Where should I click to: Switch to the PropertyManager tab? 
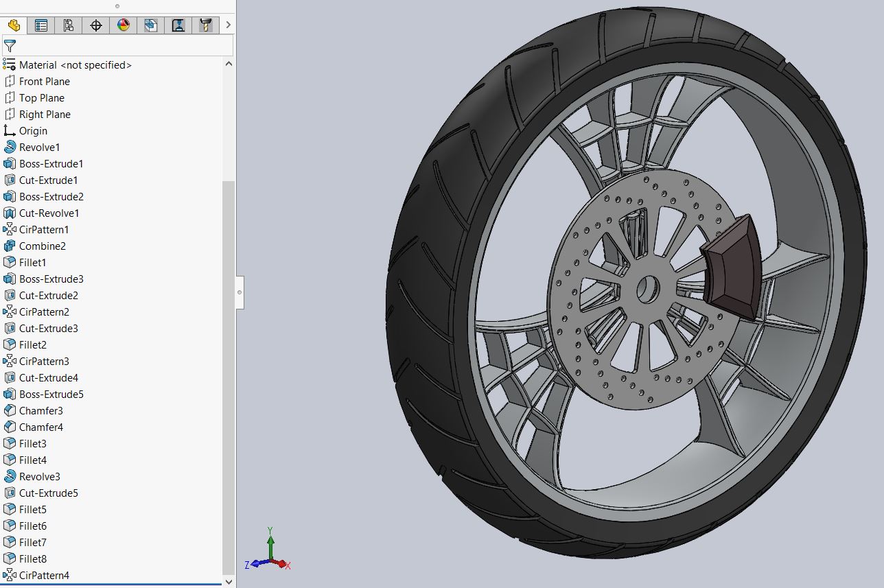click(x=41, y=25)
